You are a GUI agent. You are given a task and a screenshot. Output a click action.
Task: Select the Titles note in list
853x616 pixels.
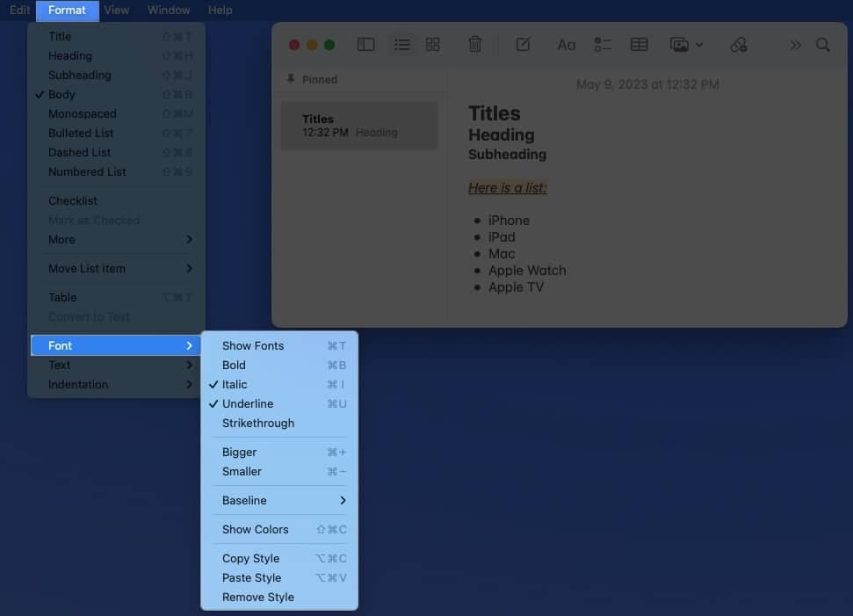[x=359, y=126]
